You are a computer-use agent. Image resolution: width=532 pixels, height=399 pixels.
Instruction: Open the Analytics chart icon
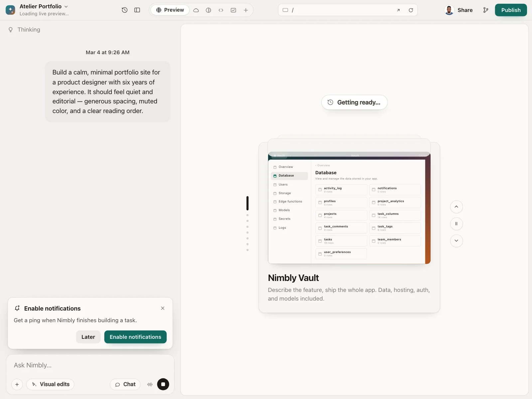233,10
